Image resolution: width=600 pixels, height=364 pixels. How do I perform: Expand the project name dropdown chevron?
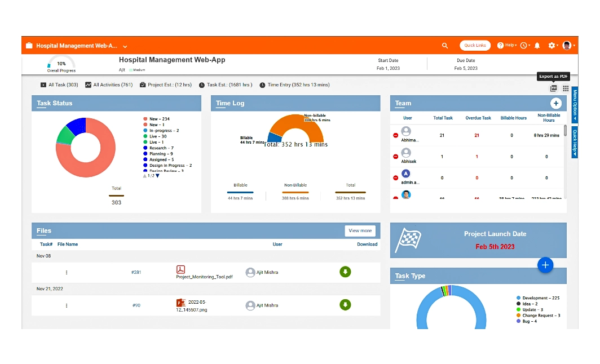pos(125,46)
